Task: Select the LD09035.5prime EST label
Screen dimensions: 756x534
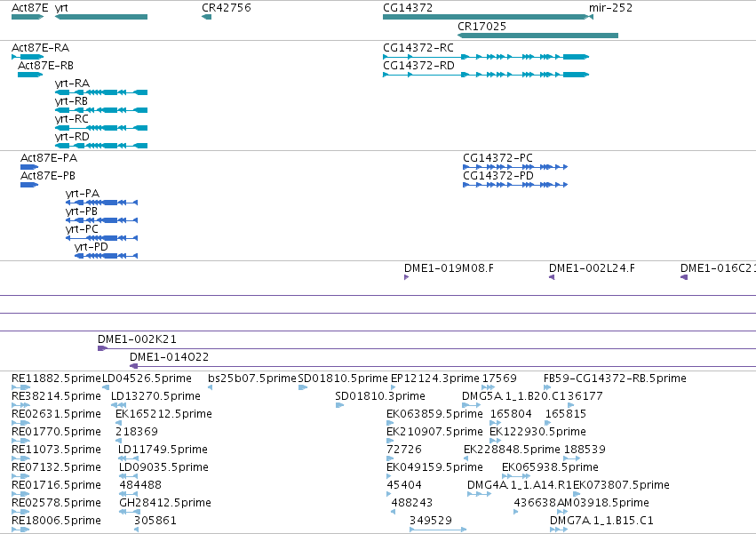Action: coord(163,468)
